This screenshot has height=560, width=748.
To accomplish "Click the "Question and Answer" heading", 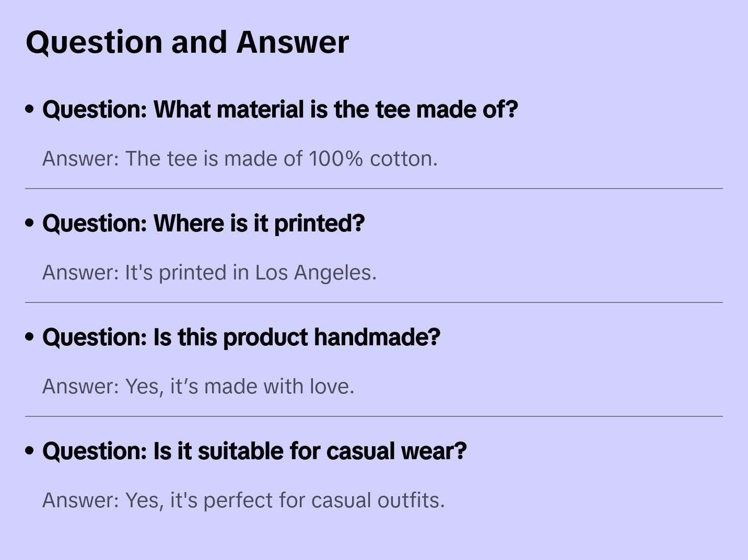I will pos(187,42).
